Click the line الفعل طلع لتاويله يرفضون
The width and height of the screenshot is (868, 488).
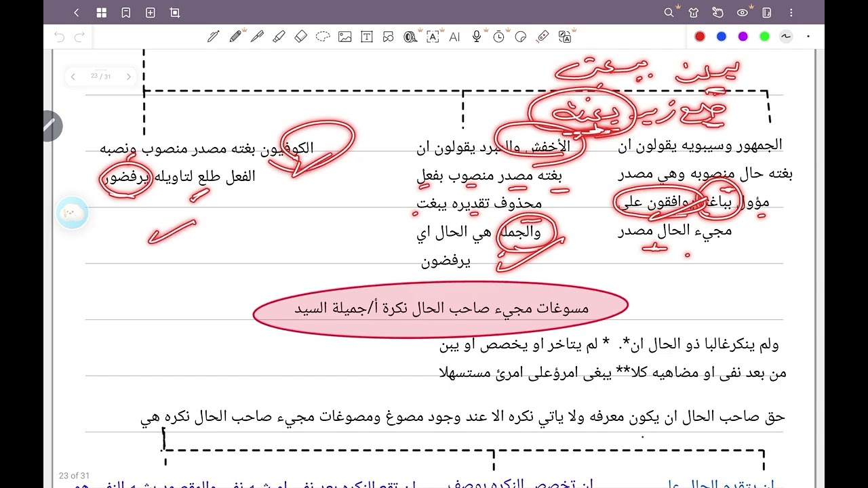[x=179, y=177]
